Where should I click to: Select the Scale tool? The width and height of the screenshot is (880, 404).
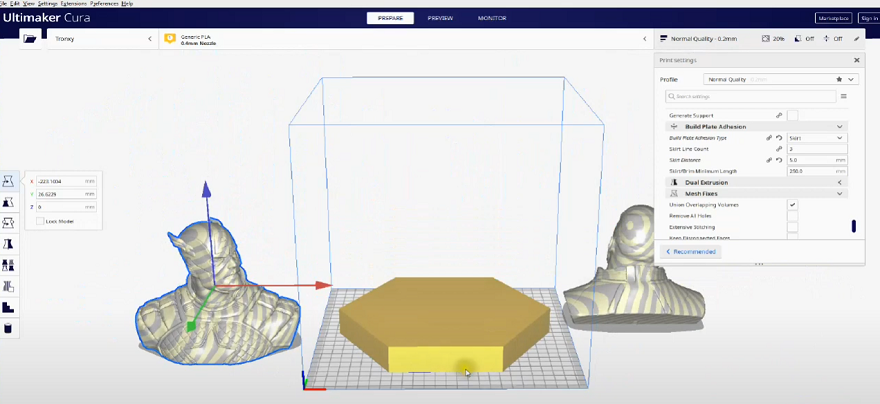point(9,202)
